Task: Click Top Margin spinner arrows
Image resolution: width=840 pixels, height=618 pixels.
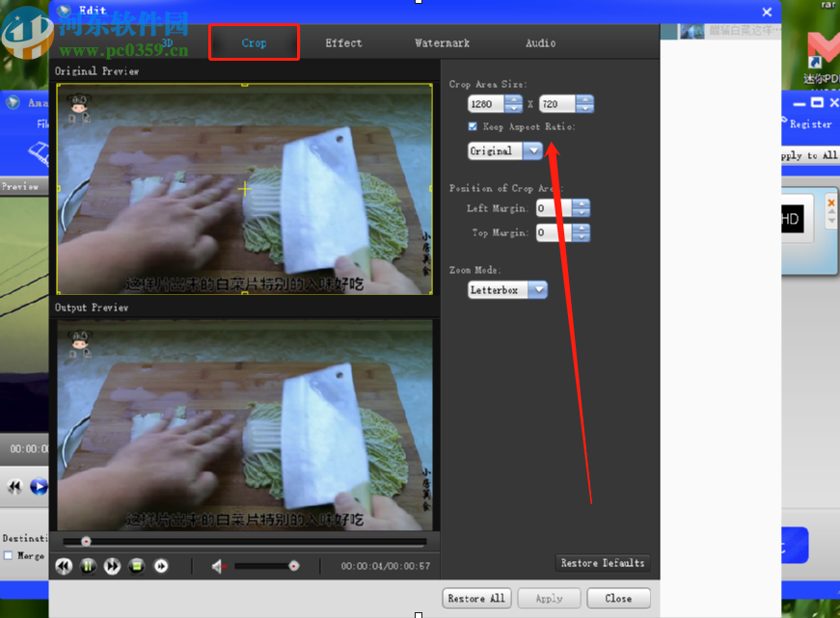Action: click(582, 232)
